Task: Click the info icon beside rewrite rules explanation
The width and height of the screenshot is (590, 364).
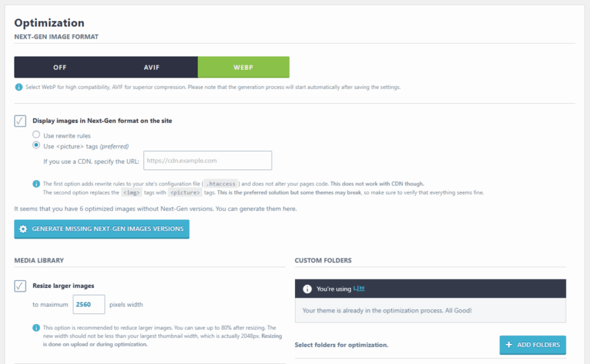Action: [x=36, y=184]
